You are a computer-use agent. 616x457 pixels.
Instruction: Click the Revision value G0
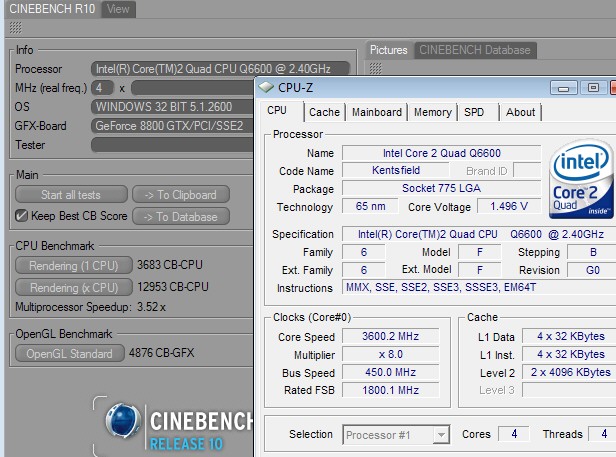pos(592,270)
